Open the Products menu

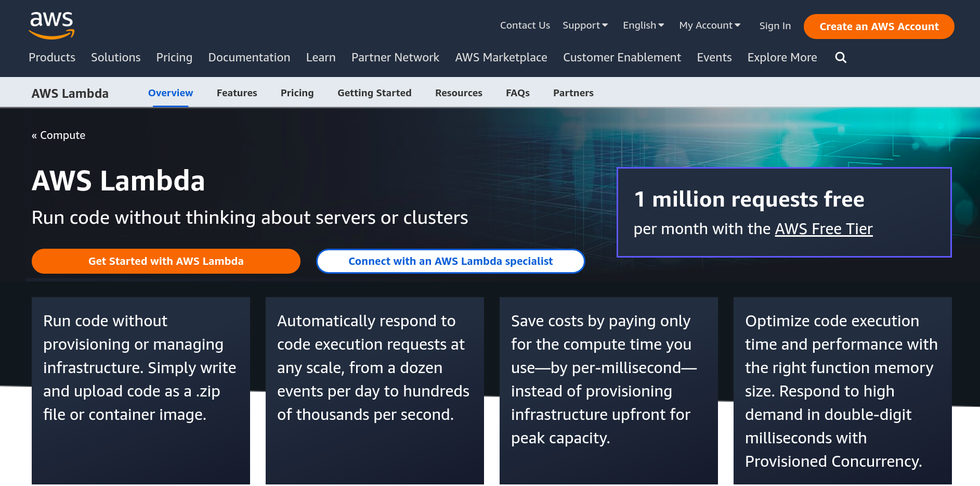[52, 57]
